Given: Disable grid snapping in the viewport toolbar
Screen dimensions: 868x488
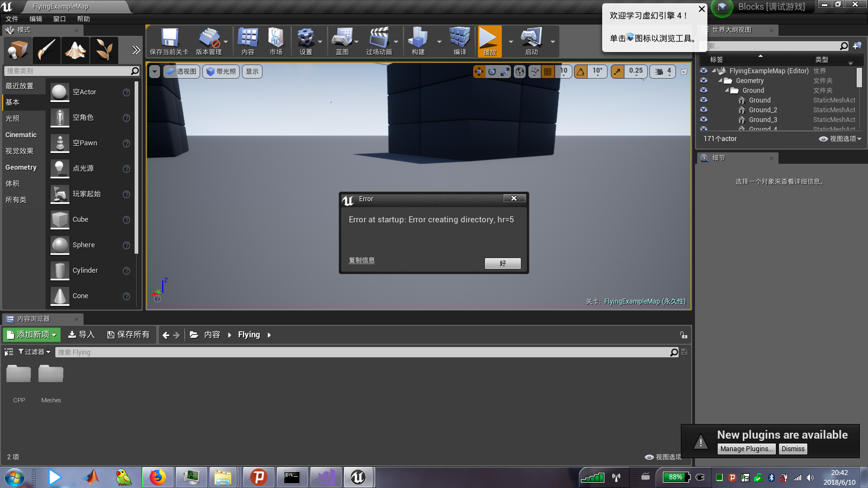Looking at the screenshot, I should coord(549,71).
